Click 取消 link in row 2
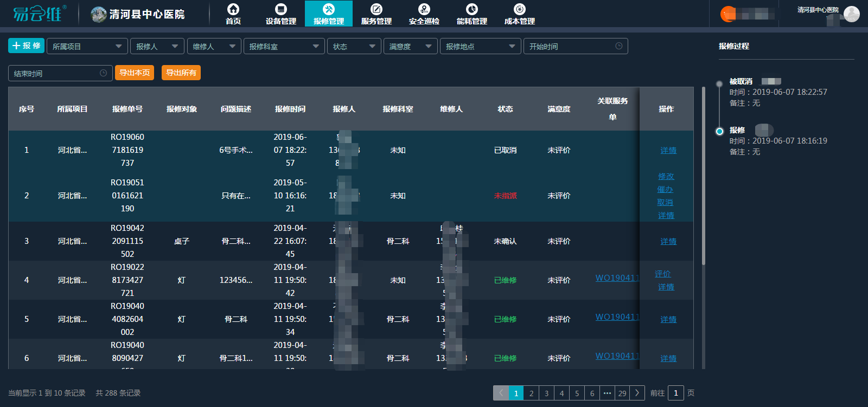 (665, 202)
